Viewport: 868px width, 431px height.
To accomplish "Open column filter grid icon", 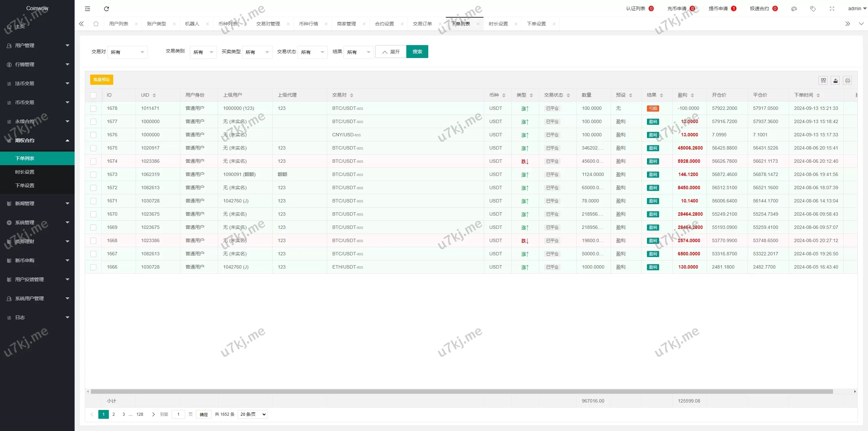I will coord(823,80).
